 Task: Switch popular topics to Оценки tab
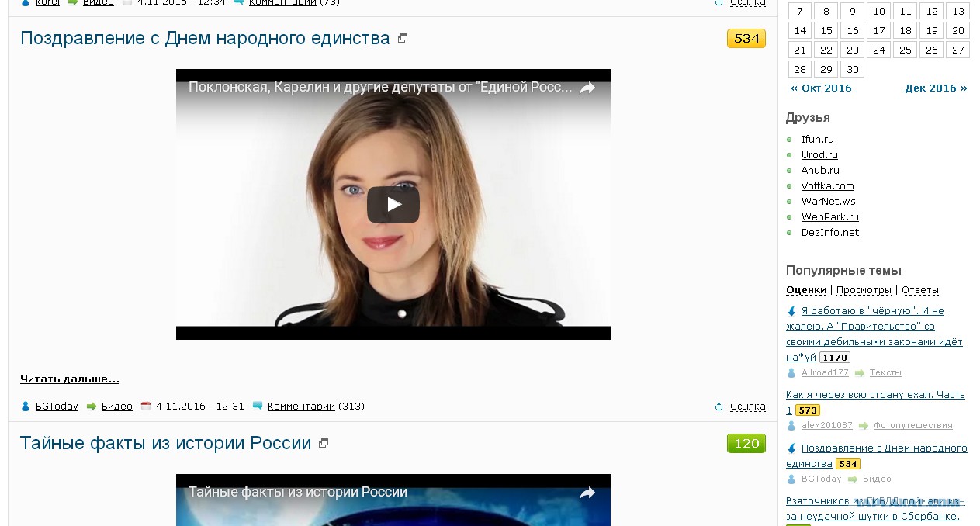click(x=806, y=290)
